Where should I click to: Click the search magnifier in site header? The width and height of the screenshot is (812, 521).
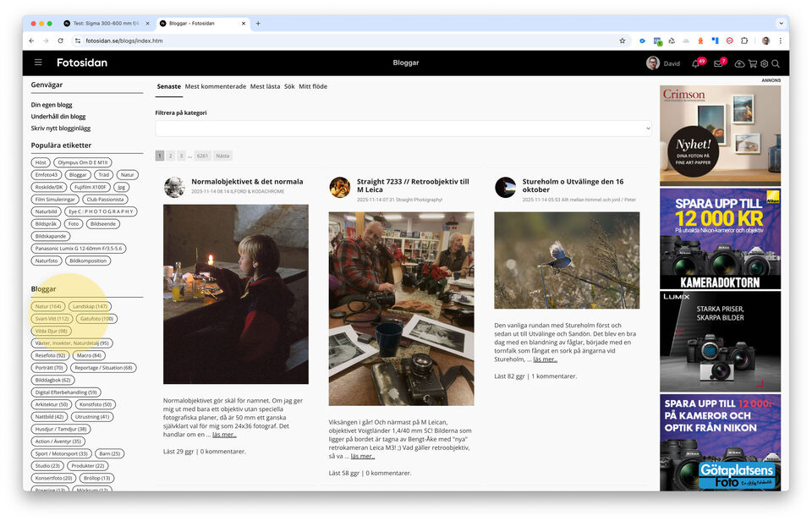[x=776, y=63]
